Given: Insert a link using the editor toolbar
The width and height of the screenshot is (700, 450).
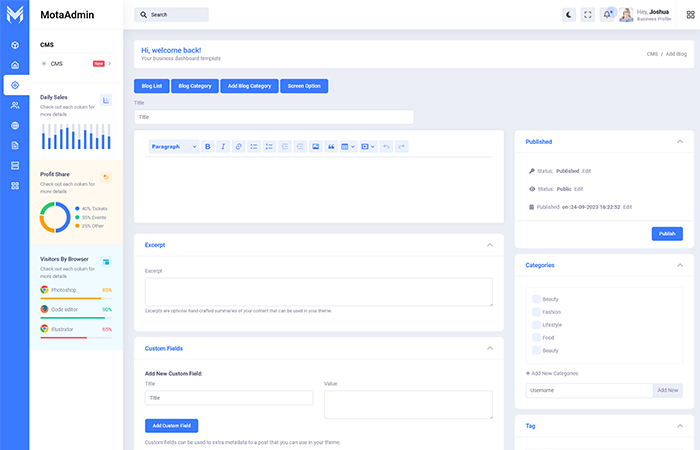Looking at the screenshot, I should coord(238,147).
